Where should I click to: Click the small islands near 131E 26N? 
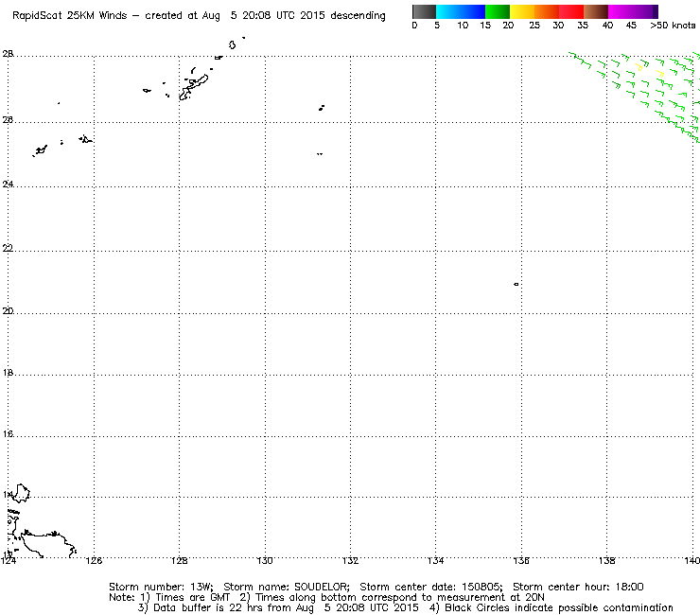click(x=322, y=108)
